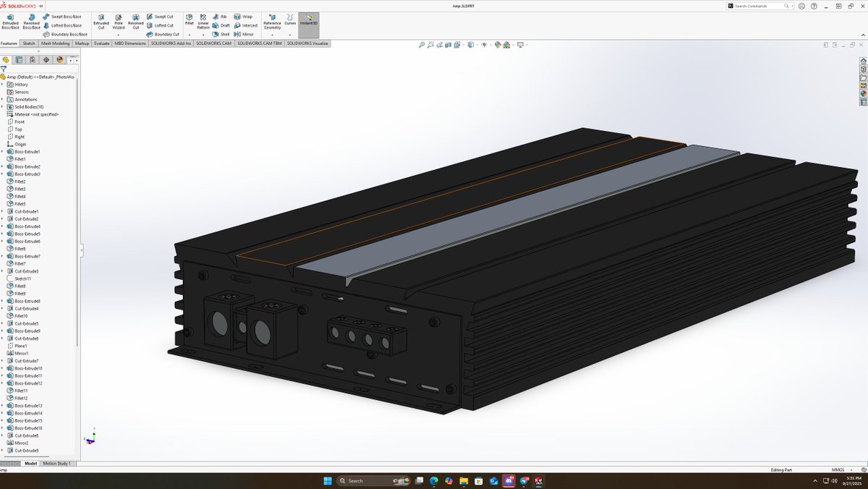Viewport: 868px width, 489px height.
Task: Select the Rib tool
Action: click(220, 16)
